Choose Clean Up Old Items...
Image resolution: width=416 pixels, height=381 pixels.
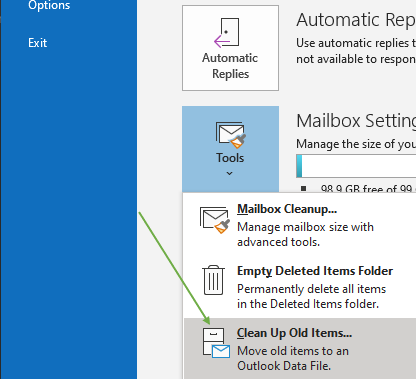click(300, 348)
